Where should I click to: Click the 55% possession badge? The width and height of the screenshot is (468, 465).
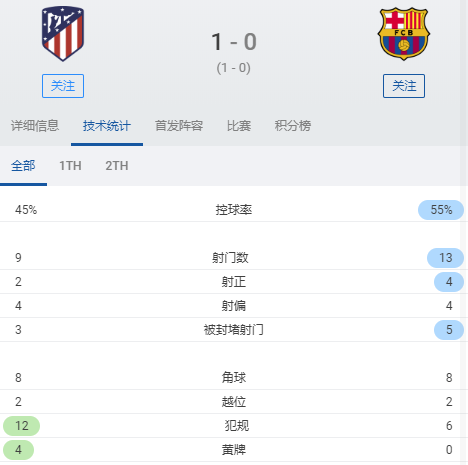(x=441, y=210)
